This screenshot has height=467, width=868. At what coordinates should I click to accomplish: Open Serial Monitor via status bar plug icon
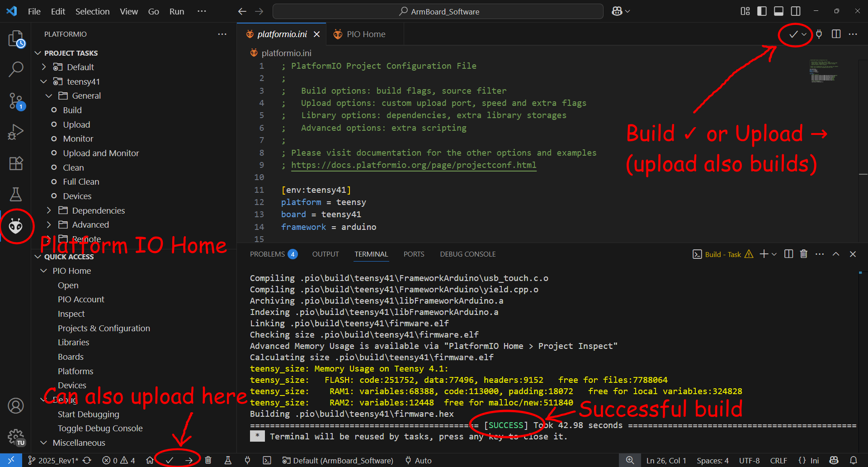coord(247,460)
